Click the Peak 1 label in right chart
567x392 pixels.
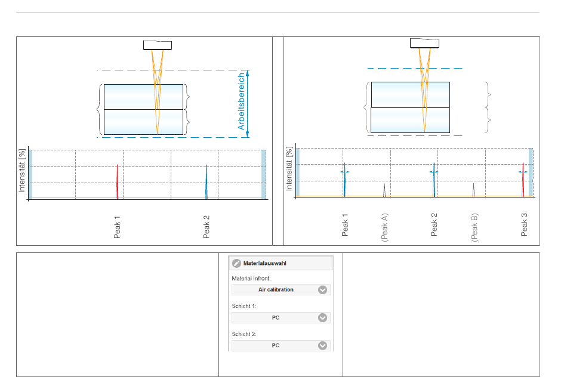click(x=344, y=225)
